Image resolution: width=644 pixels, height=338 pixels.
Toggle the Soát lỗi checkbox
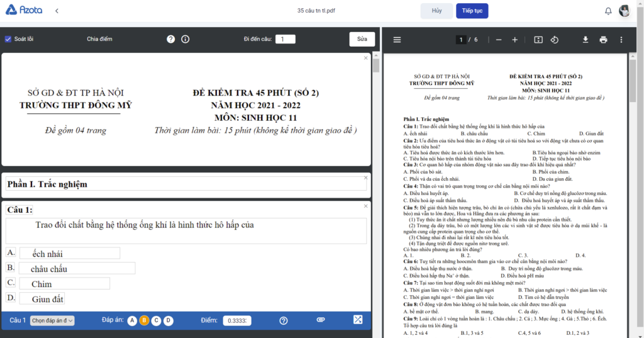point(8,39)
